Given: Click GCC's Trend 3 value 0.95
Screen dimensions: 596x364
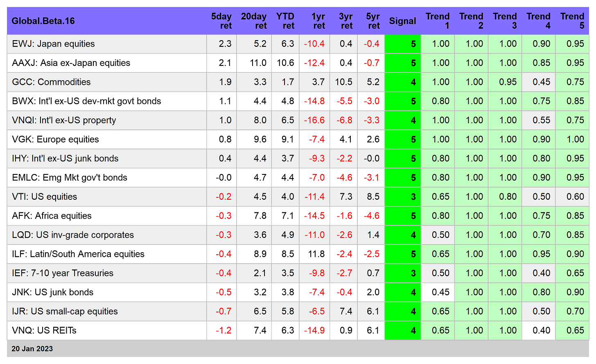Looking at the screenshot, I should (x=508, y=82).
